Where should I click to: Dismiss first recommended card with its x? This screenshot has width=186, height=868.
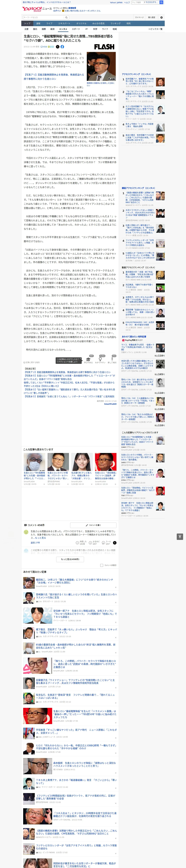coord(44,484)
